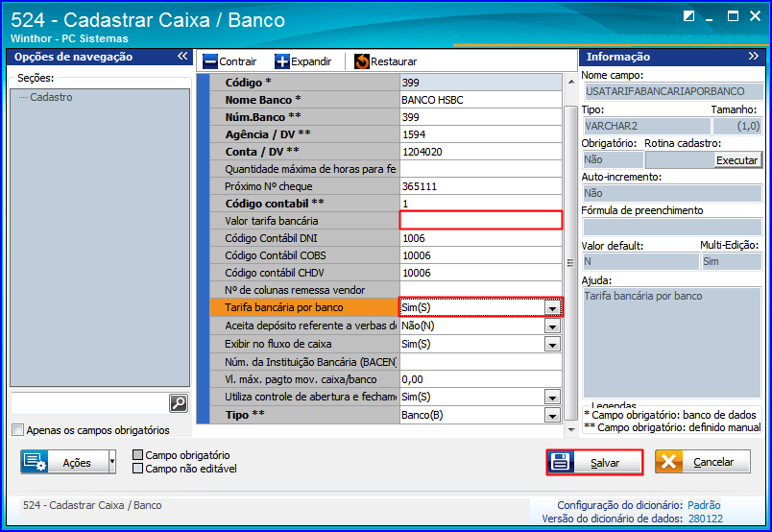Click the Nome Banco field with BANCO HSBC
The image size is (772, 532).
coord(480,100)
